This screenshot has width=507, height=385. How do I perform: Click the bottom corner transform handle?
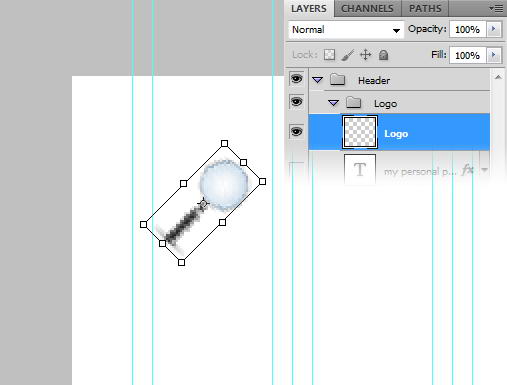coord(181,263)
